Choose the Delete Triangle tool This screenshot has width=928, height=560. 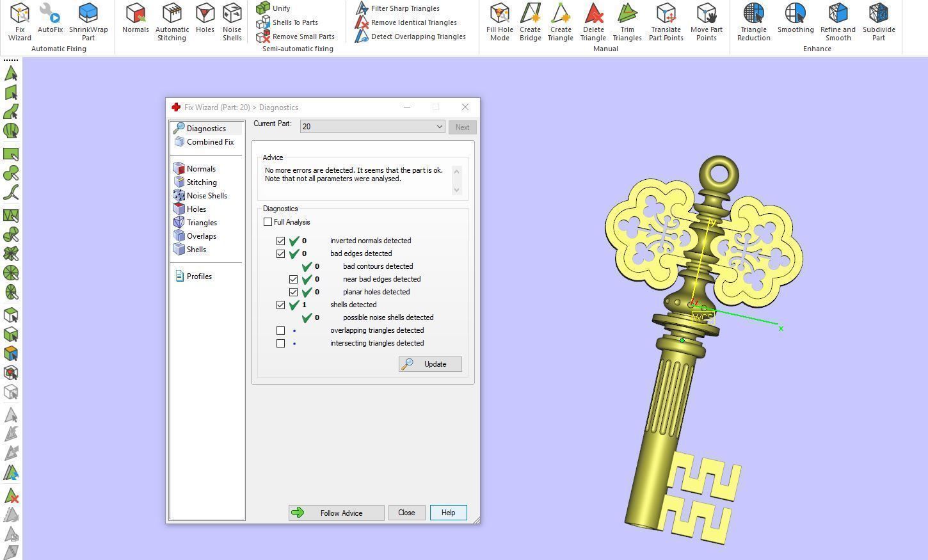[593, 21]
